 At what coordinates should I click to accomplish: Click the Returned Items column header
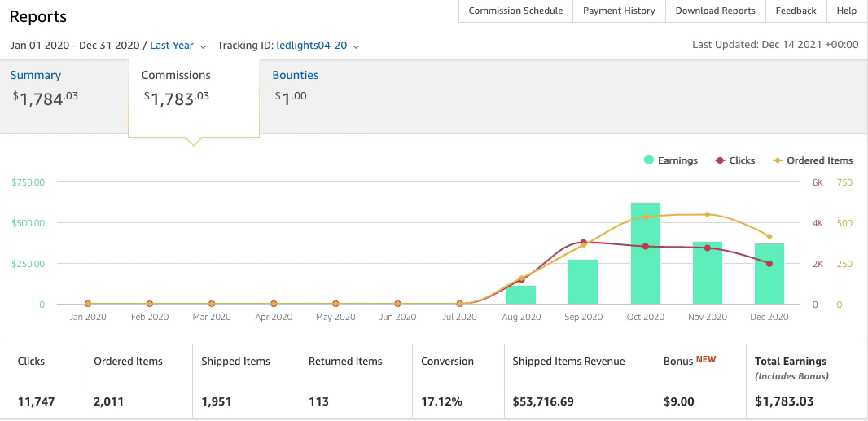[345, 362]
